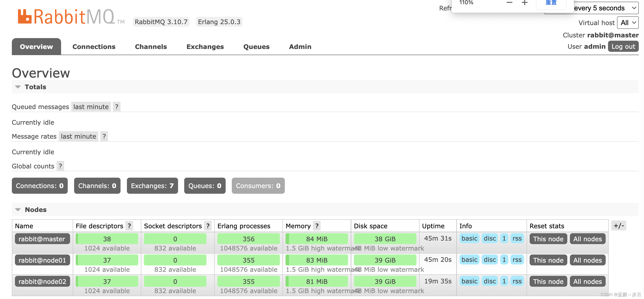Open the rabbit@node02 node details

42,281
